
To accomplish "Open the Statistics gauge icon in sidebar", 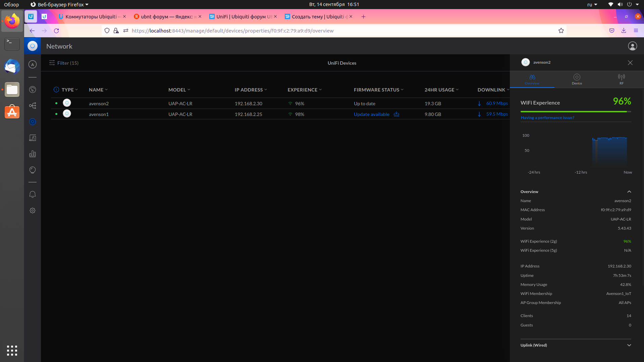I will pos(33,89).
